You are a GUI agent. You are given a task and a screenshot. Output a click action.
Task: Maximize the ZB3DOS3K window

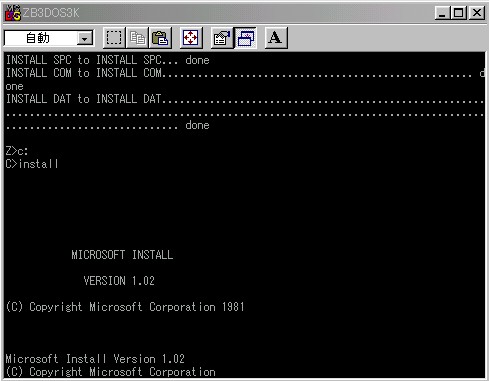pos(458,13)
